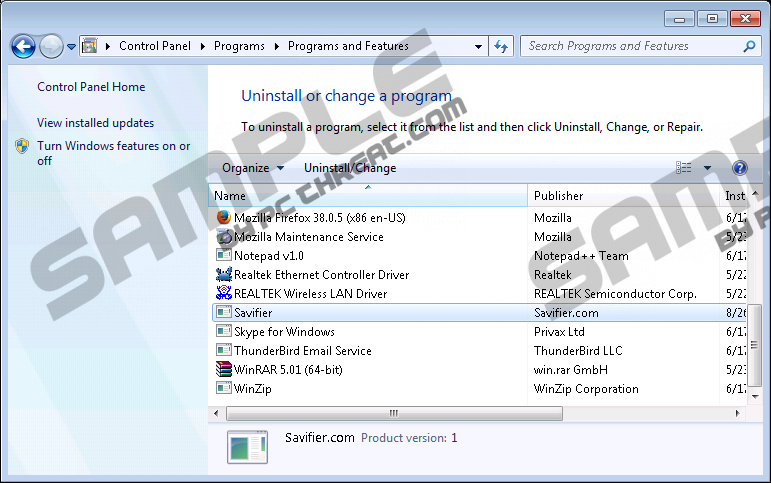771x483 pixels.
Task: Open the Help question mark icon
Action: [x=740, y=168]
